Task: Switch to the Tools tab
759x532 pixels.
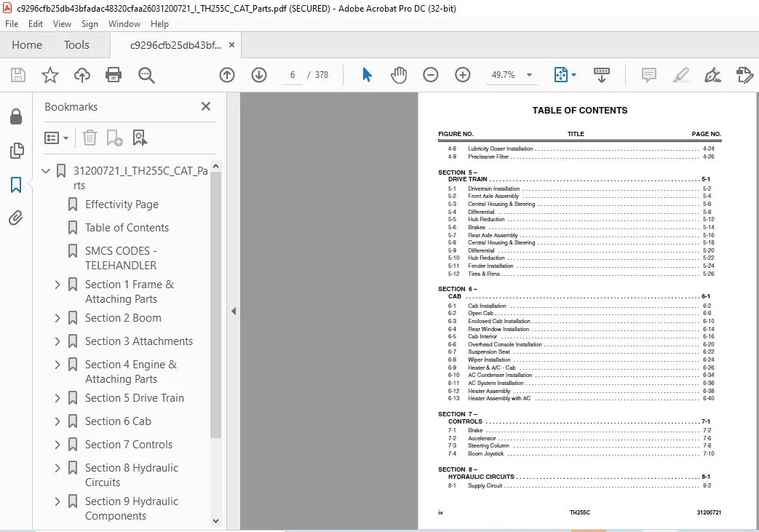Action: 76,45
